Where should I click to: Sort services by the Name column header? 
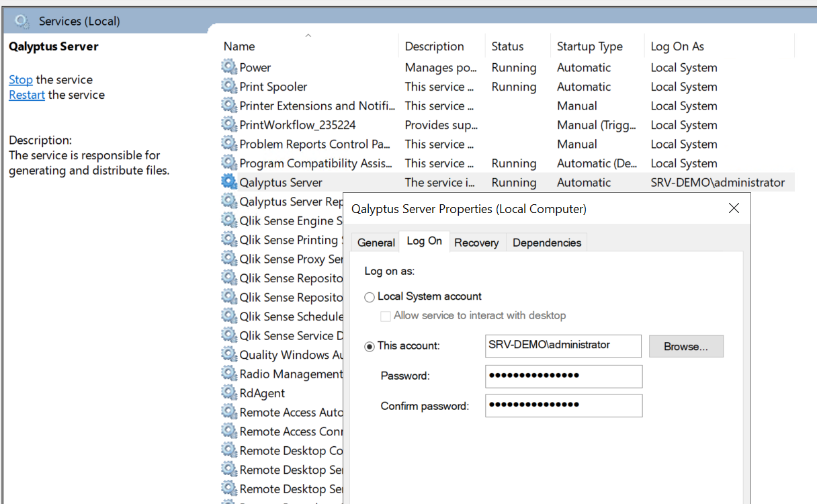coord(239,46)
